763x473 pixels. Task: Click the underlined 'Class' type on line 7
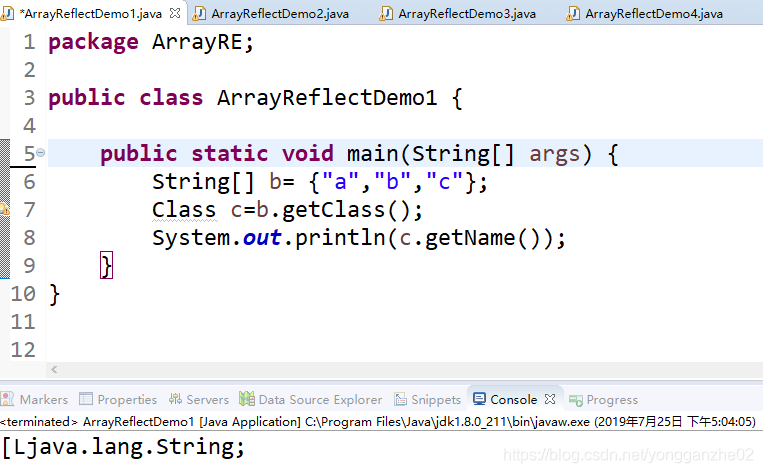[184, 210]
